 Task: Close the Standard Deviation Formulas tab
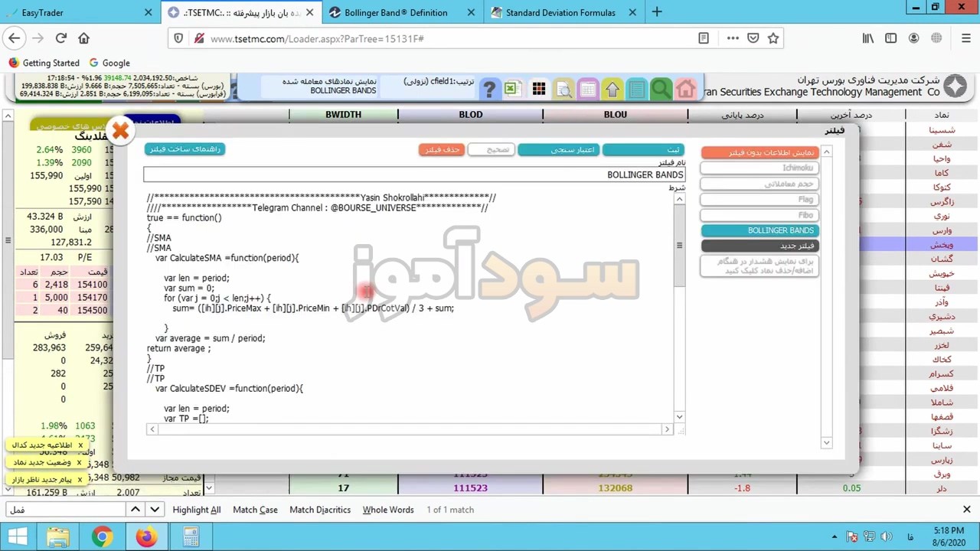632,12
